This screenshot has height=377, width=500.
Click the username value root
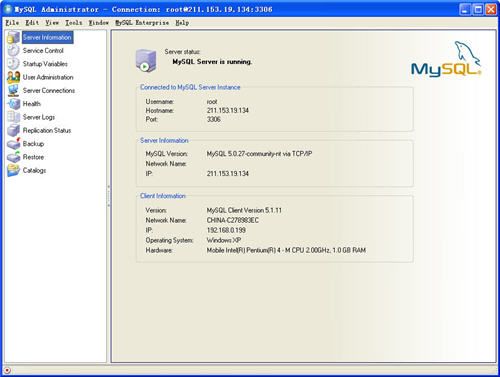[212, 102]
